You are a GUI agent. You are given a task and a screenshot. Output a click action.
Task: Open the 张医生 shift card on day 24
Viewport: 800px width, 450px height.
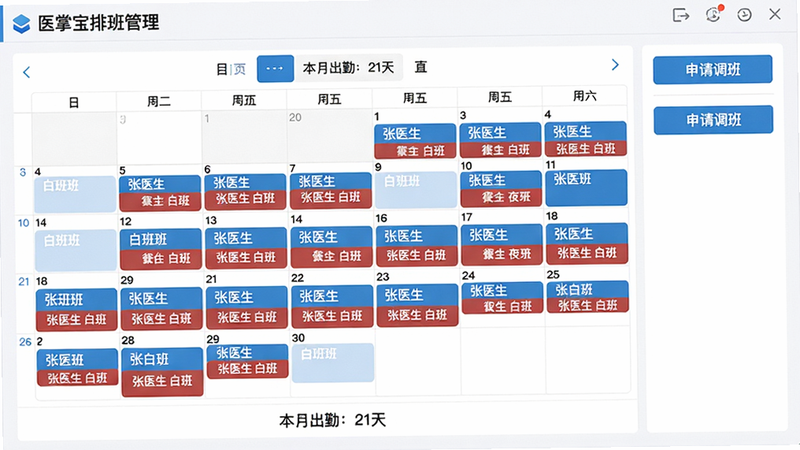[503, 298]
